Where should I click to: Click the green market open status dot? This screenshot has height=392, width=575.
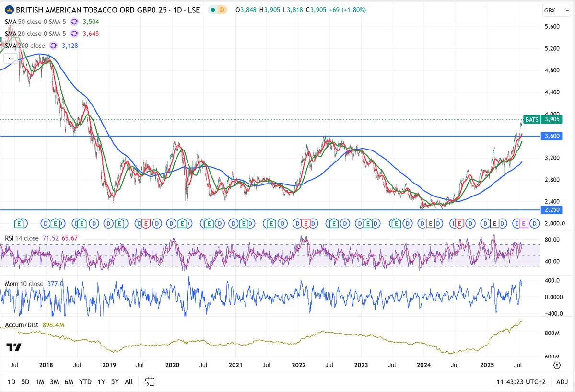213,10
